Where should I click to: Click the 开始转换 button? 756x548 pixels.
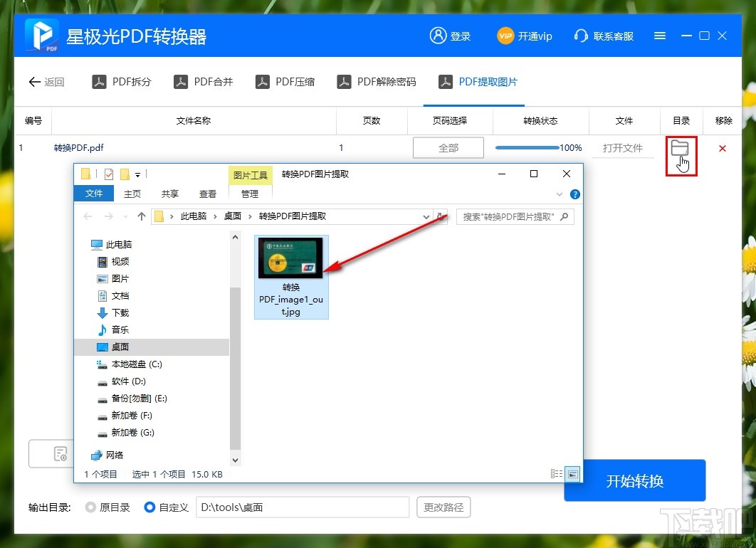634,480
